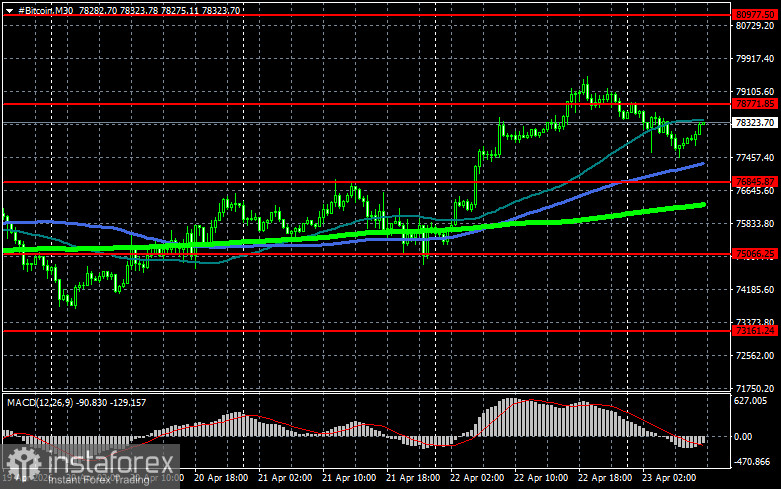This screenshot has width=781, height=489.
Task: Select the price axis value 79105.60
Action: click(x=755, y=92)
